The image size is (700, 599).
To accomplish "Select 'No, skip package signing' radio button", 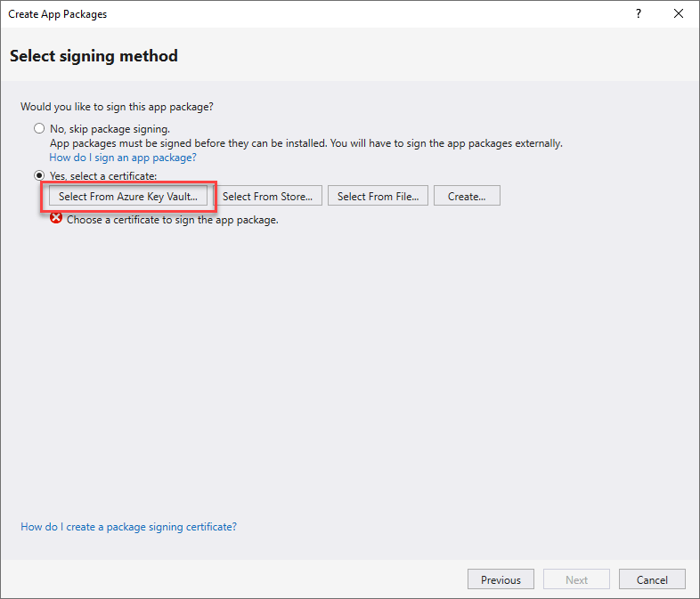I will pyautogui.click(x=39, y=129).
